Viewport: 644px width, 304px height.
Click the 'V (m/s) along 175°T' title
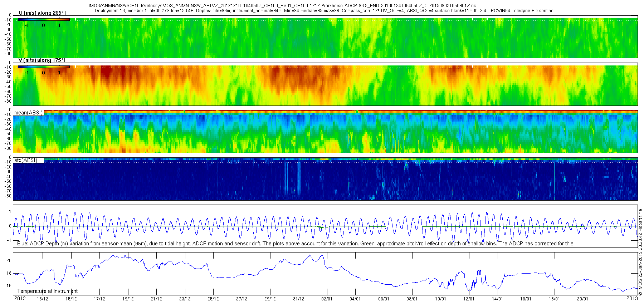click(42, 60)
